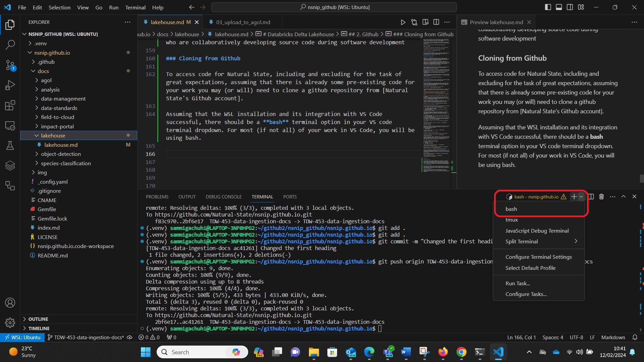Toggle Secondary Side Bar layout button
This screenshot has width=644, height=362.
570,7
